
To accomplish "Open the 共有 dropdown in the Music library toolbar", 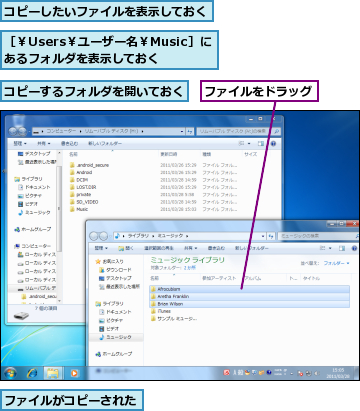I will click(x=191, y=248).
